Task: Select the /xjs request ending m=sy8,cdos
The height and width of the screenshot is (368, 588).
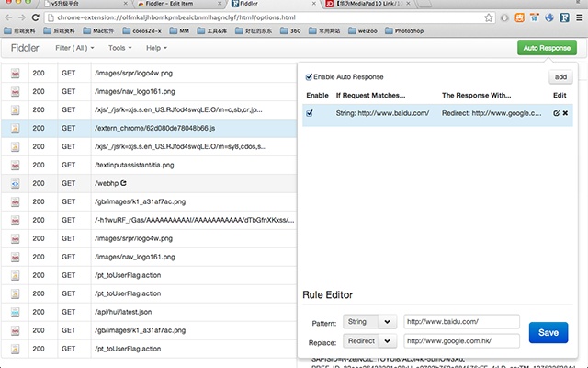Action: coord(149,147)
